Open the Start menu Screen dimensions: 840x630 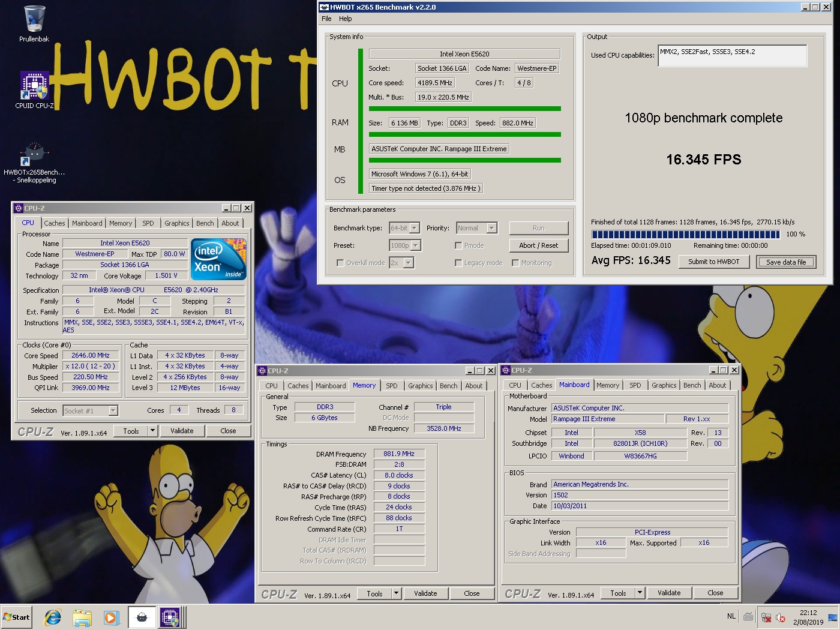[x=16, y=617]
